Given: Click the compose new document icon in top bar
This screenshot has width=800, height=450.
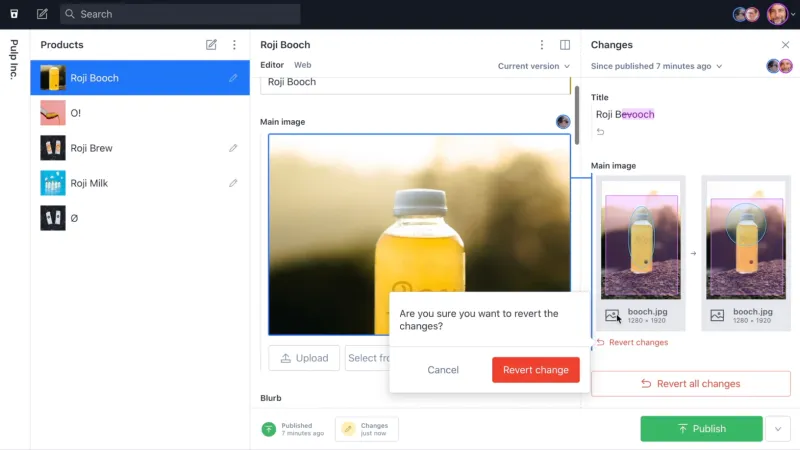Looking at the screenshot, I should [42, 14].
